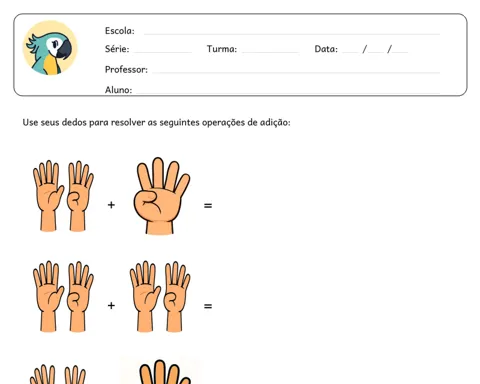Click the plus sign in the second equation

click(x=111, y=305)
